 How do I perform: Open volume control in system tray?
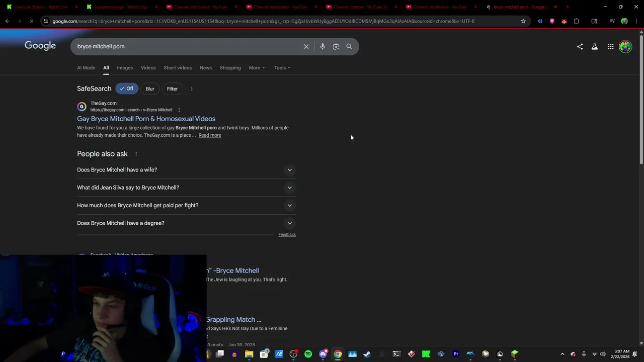click(603, 354)
